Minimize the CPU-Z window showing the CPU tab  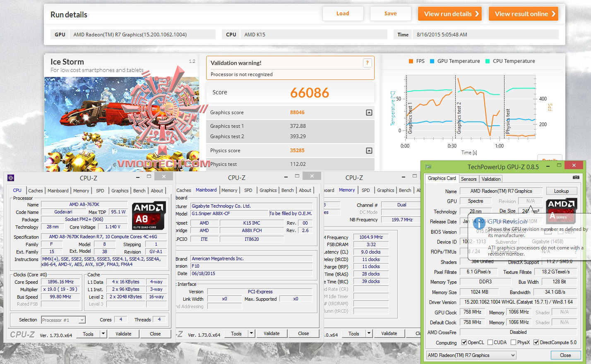(x=138, y=177)
